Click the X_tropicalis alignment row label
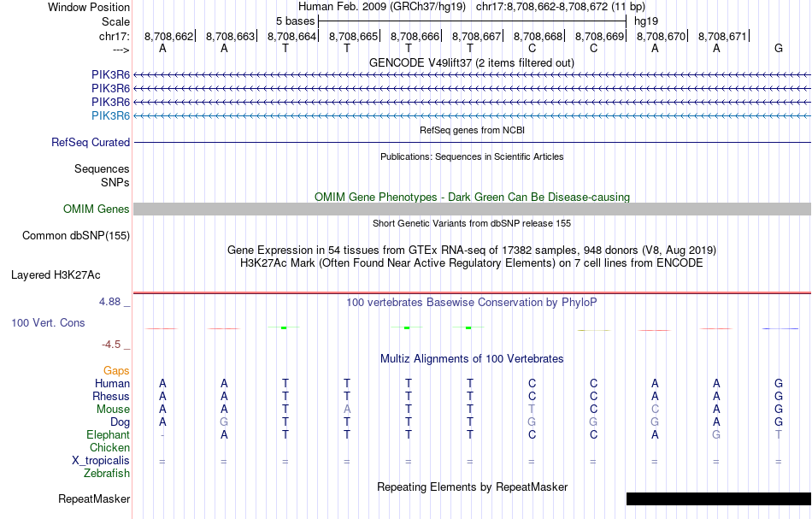The image size is (812, 519). tap(101, 461)
